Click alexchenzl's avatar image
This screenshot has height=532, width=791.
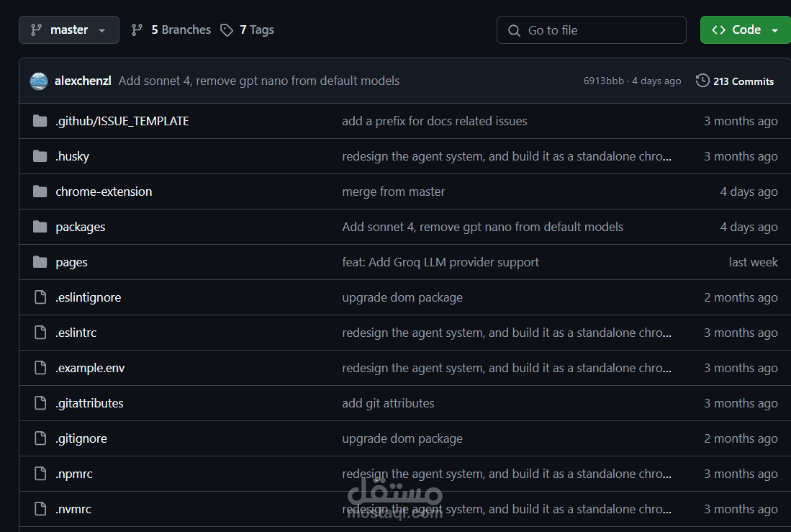pos(39,81)
